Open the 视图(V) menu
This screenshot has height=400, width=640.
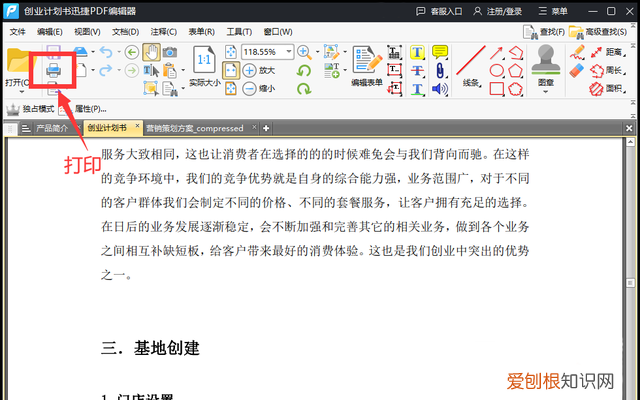click(87, 32)
